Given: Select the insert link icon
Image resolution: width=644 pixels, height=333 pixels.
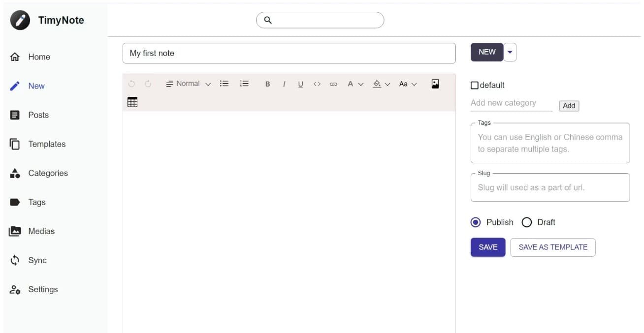Looking at the screenshot, I should click(333, 84).
